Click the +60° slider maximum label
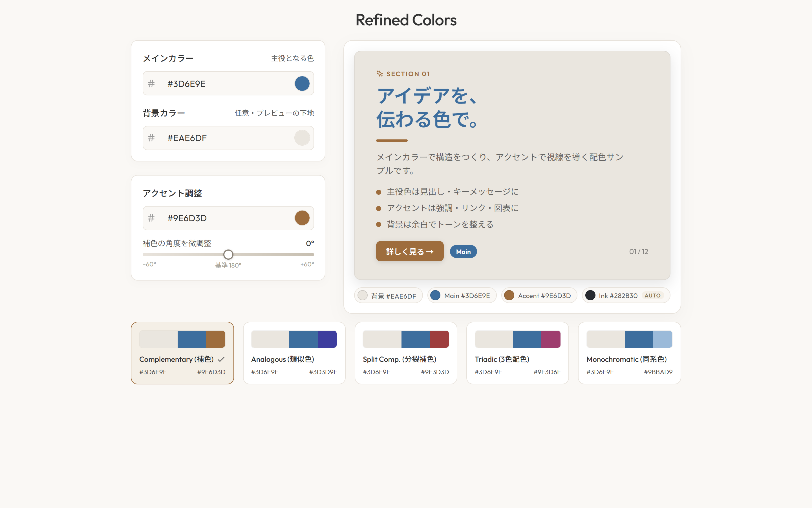812x508 pixels. point(307,264)
